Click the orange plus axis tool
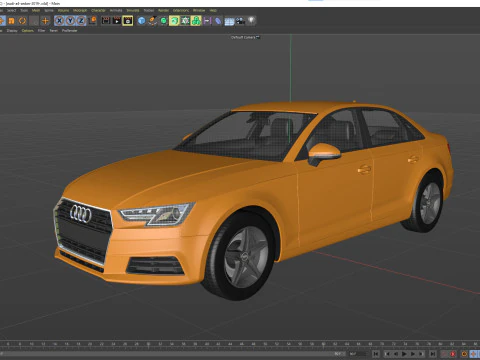Viewport: 480px width, 360px height. click(45, 21)
